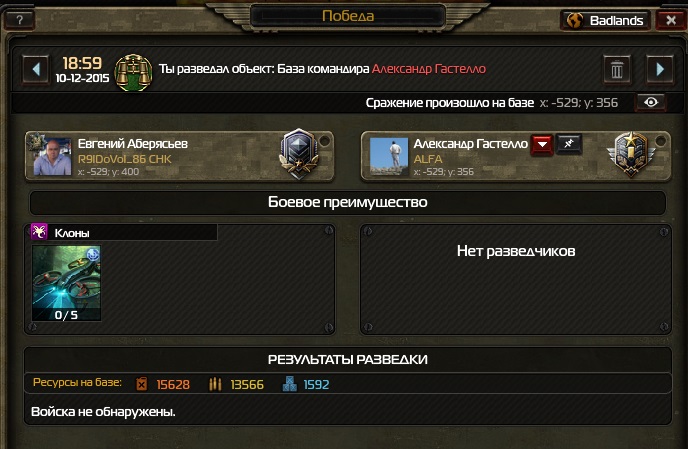Go to next report with right arrow
Image resolution: width=688 pixels, height=449 pixels.
point(660,69)
